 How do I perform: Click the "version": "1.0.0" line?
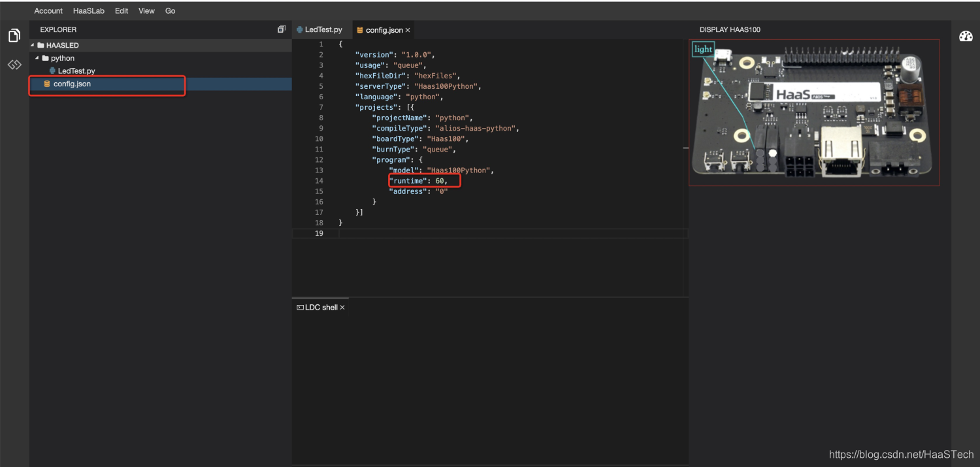pyautogui.click(x=395, y=55)
